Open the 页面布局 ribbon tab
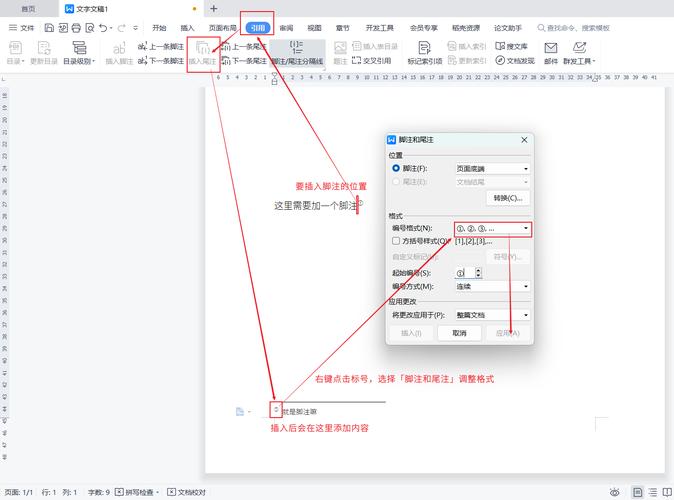This screenshot has height=500, width=674. pos(223,28)
